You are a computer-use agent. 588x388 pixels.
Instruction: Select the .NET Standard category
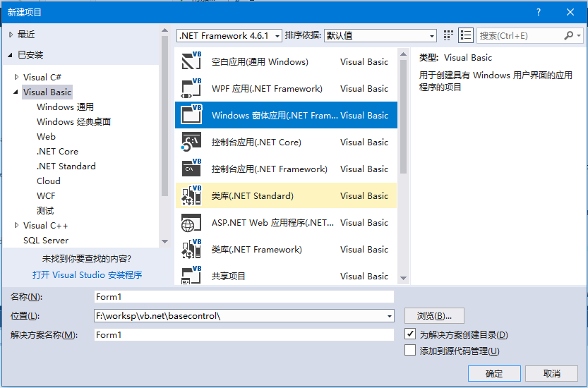66,166
